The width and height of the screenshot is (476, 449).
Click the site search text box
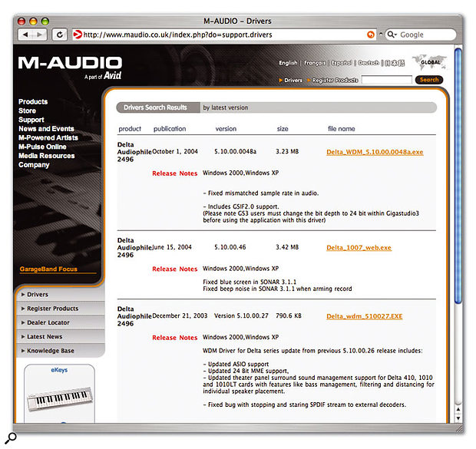coord(386,80)
